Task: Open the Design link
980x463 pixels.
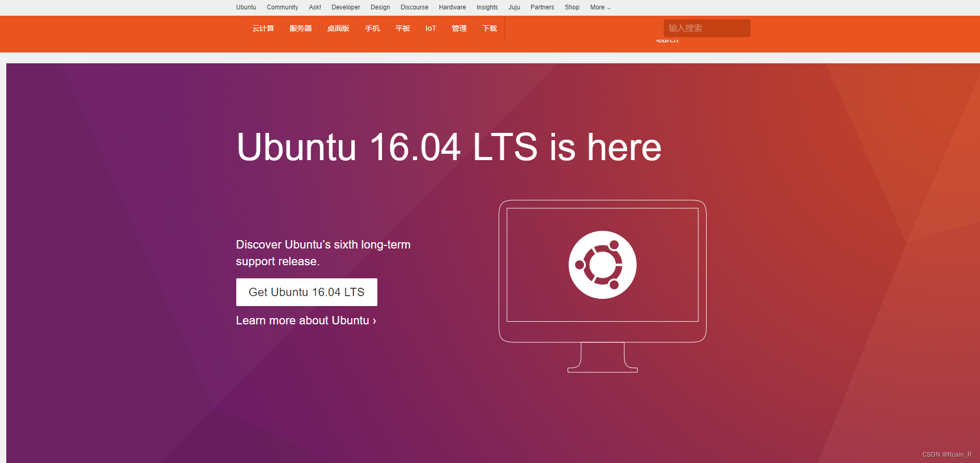Action: 380,7
